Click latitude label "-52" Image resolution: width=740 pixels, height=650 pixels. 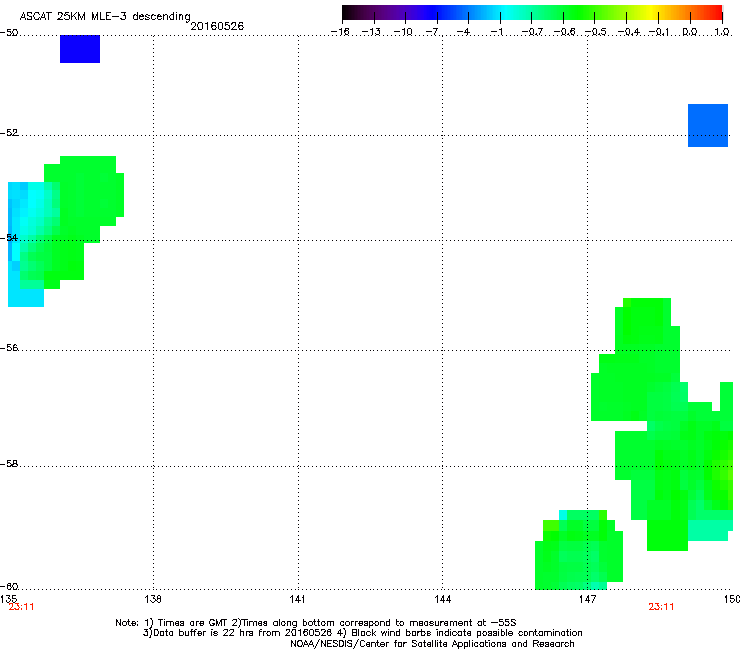pyautogui.click(x=9, y=133)
